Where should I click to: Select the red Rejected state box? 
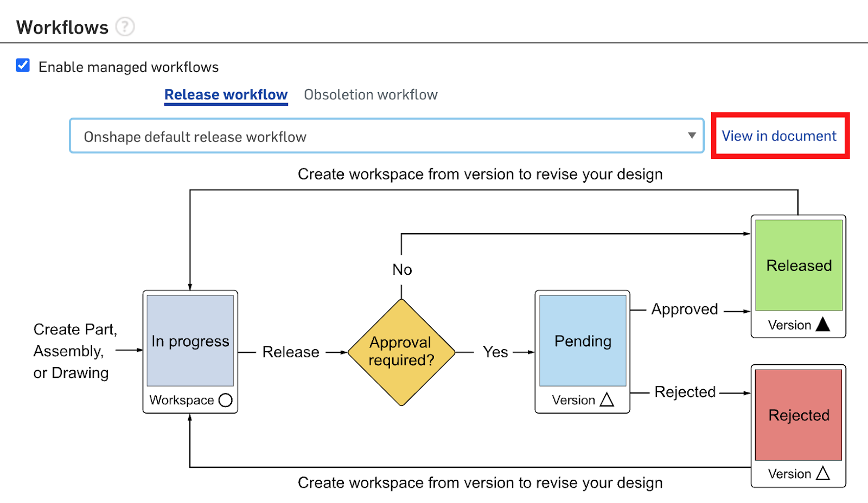point(799,415)
